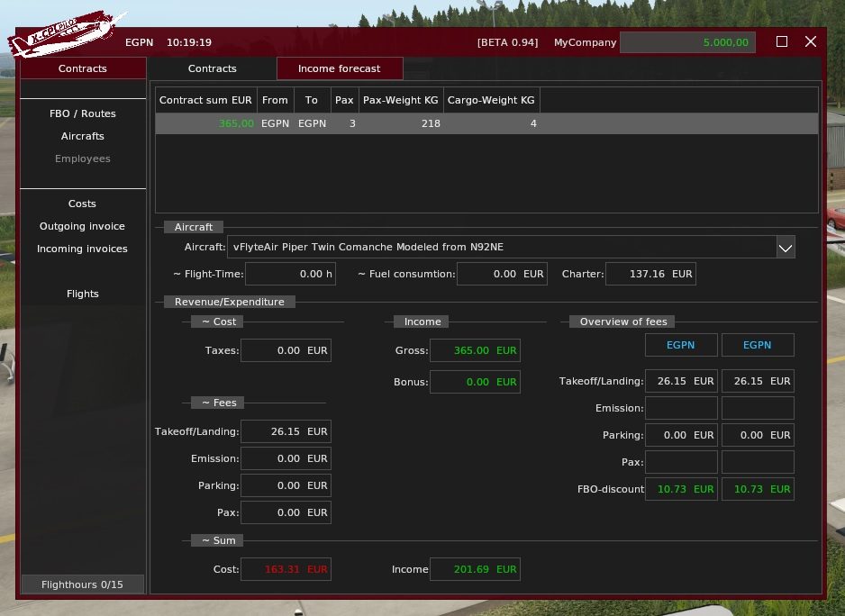845x616 pixels.
Task: Expand the Aircraft selection dropdown arrow
Action: tap(785, 247)
